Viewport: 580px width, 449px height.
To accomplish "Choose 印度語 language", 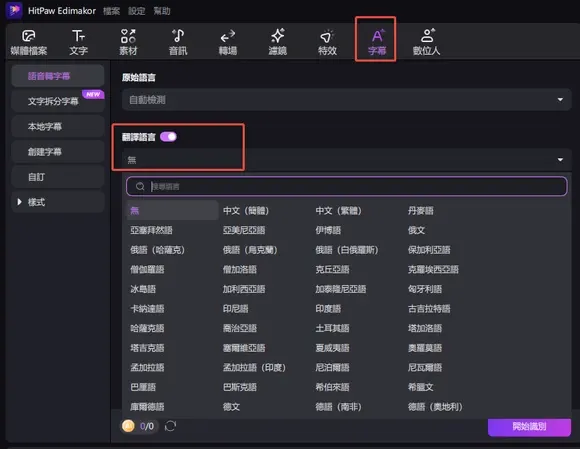I will (328, 308).
